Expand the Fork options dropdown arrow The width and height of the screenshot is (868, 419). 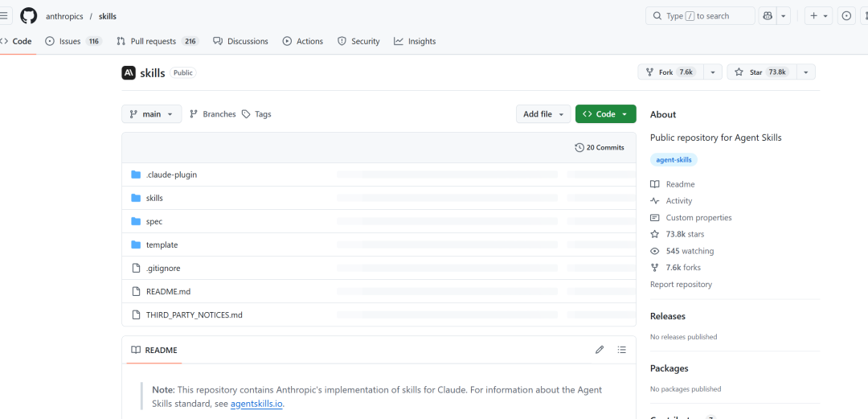click(713, 72)
